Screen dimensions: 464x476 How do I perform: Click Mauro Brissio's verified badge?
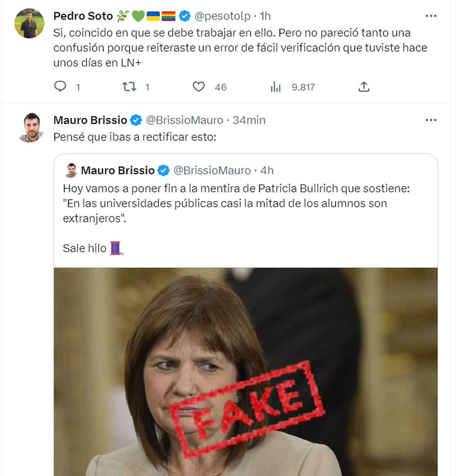pyautogui.click(x=136, y=120)
